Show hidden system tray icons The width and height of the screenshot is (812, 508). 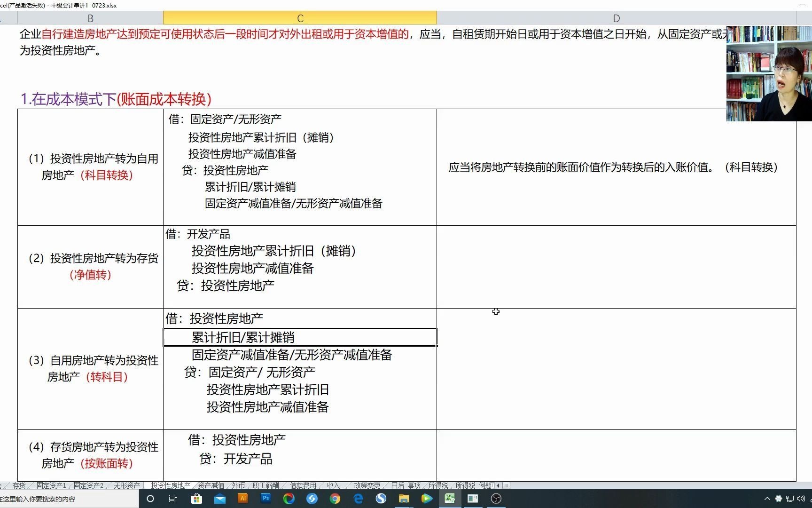[x=767, y=499]
